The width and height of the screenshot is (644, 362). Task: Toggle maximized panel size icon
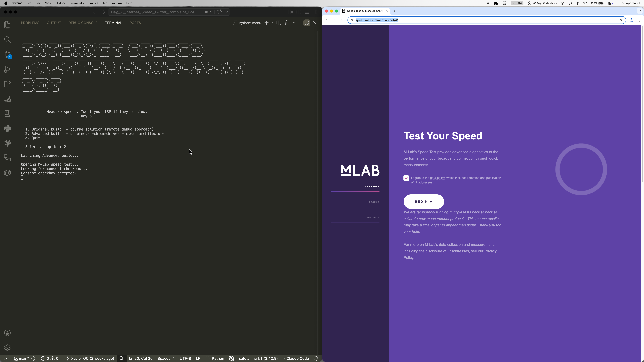[307, 23]
